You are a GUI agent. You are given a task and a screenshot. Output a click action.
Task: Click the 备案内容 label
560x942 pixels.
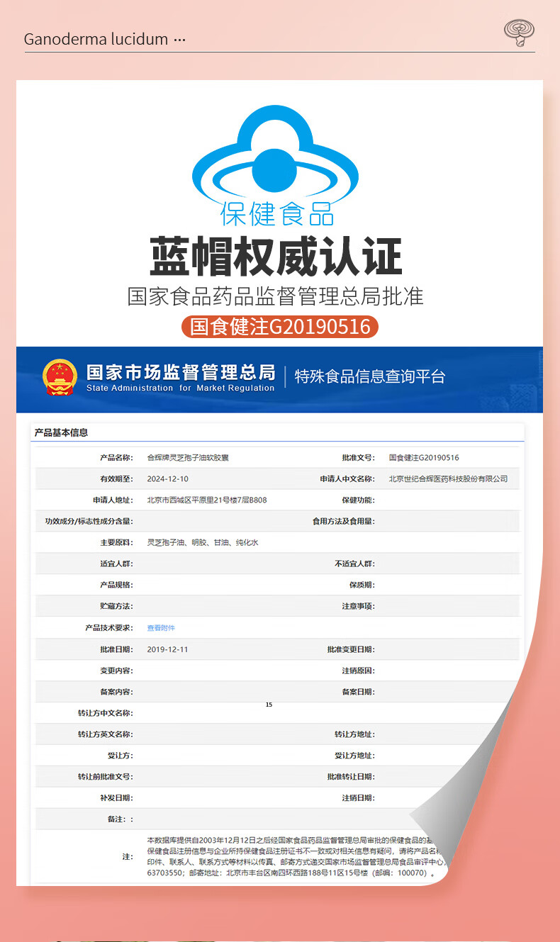pos(116,692)
